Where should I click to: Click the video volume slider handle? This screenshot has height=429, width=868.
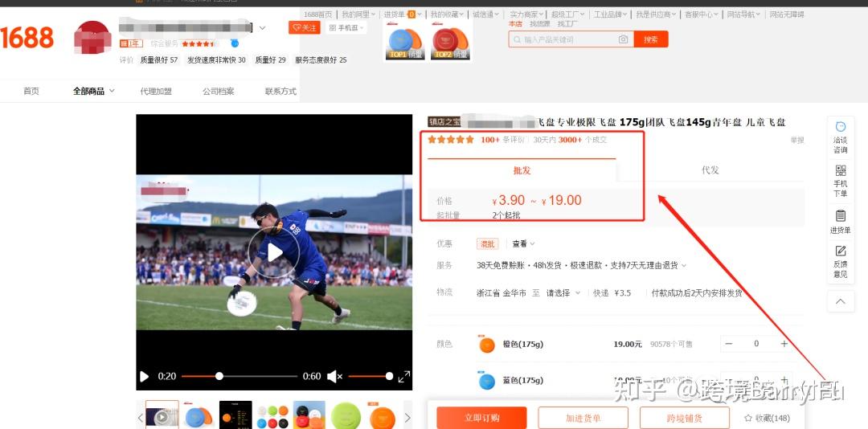389,377
